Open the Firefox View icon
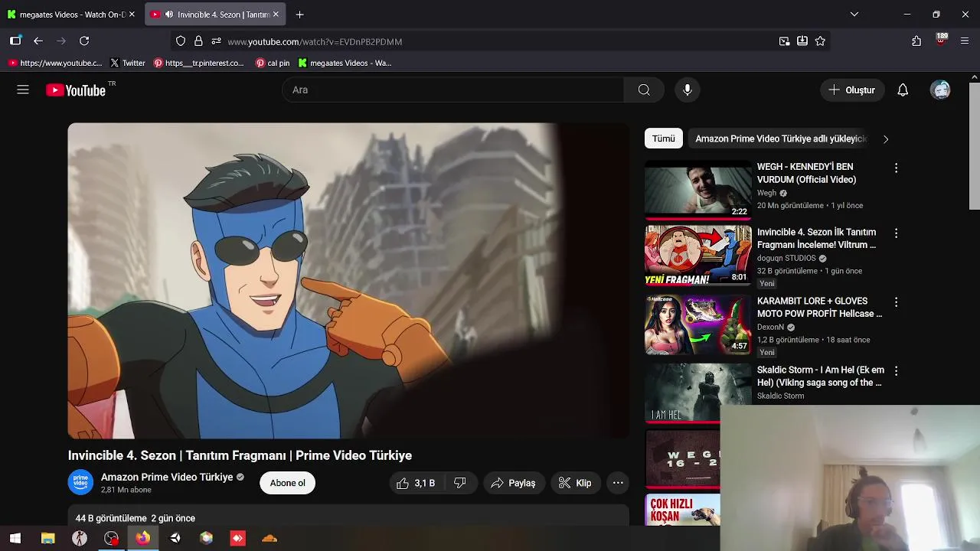Viewport: 980px width, 551px height. [15, 41]
